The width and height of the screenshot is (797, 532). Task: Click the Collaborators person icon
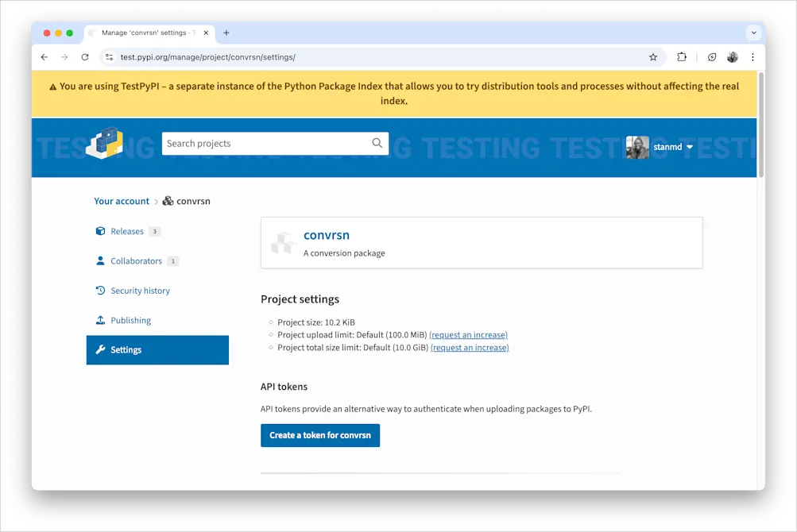pos(101,260)
